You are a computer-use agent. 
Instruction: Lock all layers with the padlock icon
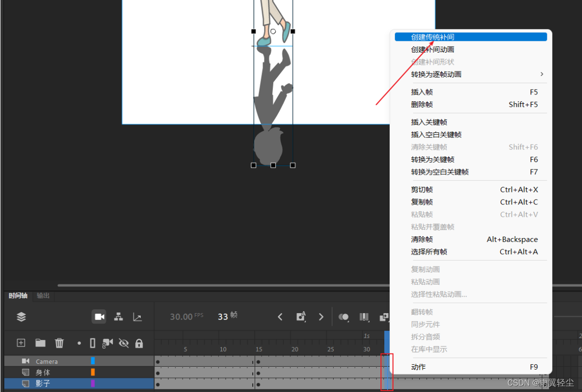click(139, 343)
